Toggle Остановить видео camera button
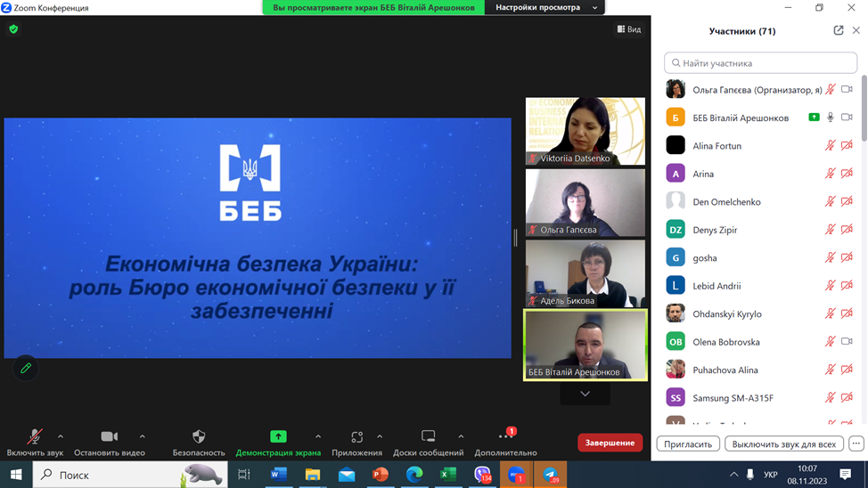Viewport: 868px width, 488px height. [x=109, y=443]
